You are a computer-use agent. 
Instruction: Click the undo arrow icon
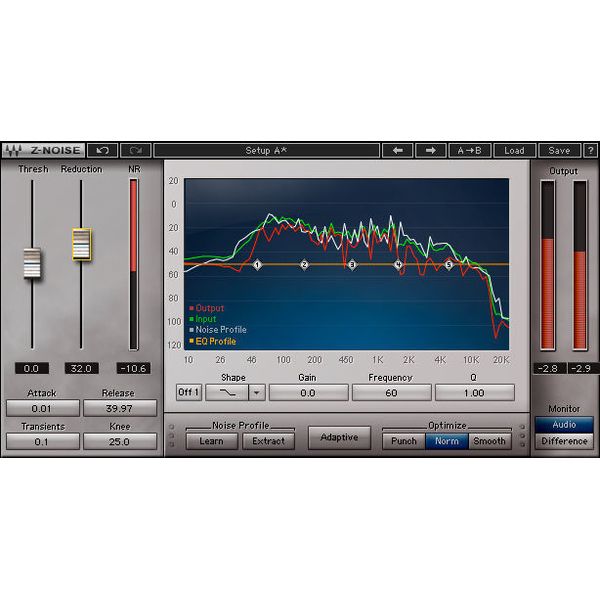coord(101,150)
